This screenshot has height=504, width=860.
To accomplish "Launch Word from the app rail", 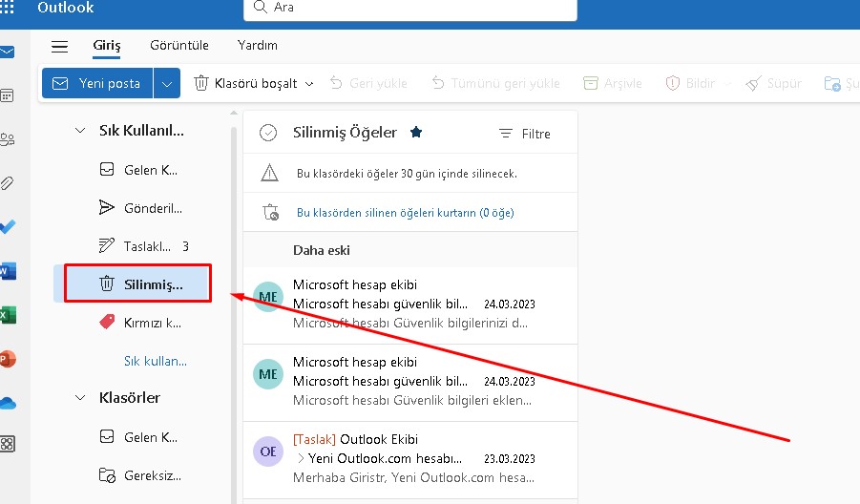I will [x=8, y=271].
